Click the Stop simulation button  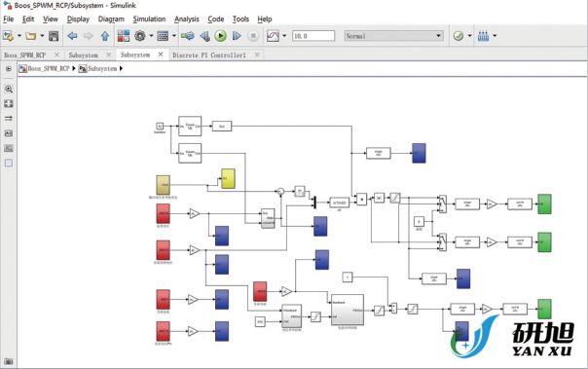pyautogui.click(x=253, y=36)
